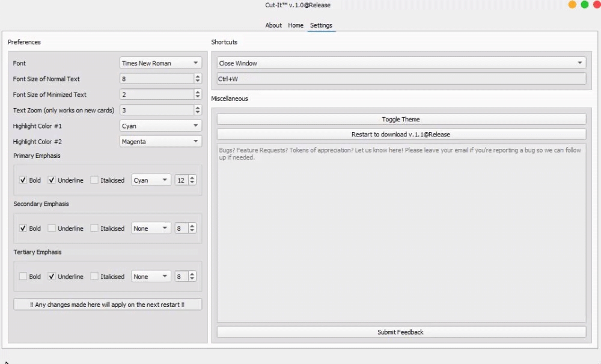Click Restart to download v.1.1@Release
This screenshot has height=364, width=601.
coord(401,135)
